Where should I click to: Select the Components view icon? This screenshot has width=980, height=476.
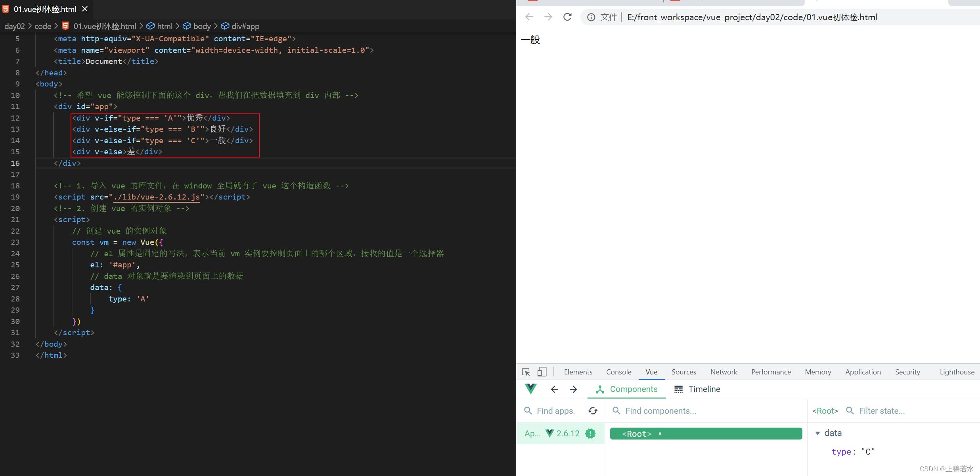[598, 389]
